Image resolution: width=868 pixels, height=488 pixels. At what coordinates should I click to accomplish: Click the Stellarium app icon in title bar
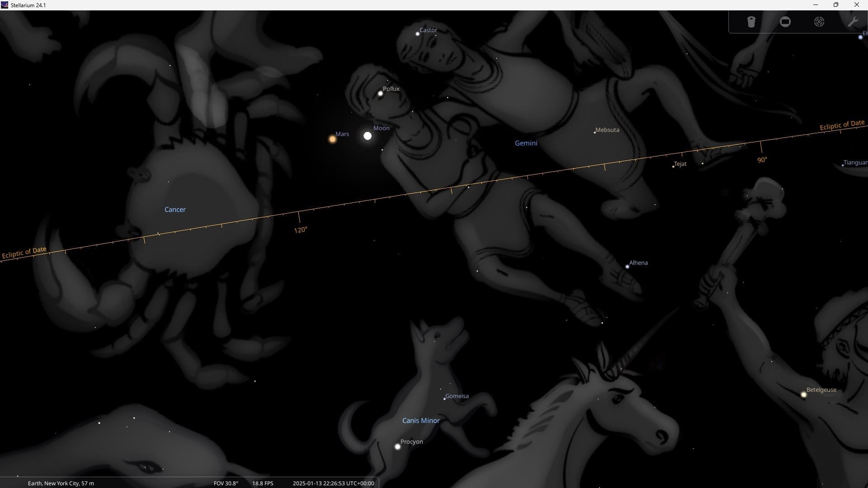point(5,5)
